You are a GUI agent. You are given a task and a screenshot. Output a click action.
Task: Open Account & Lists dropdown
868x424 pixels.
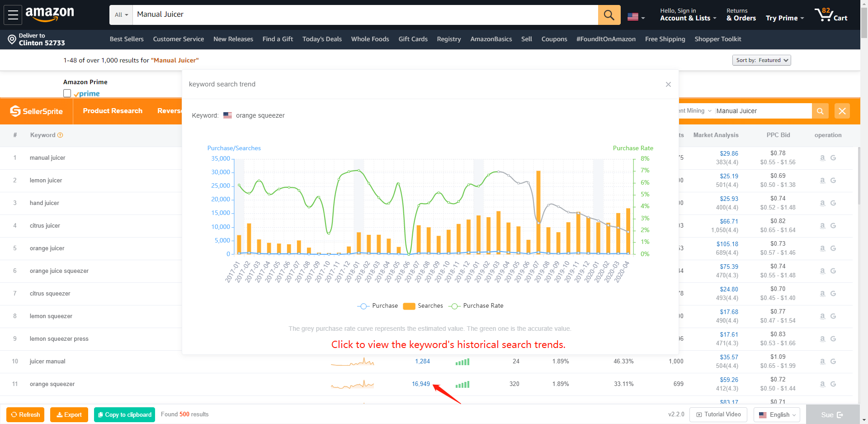688,15
